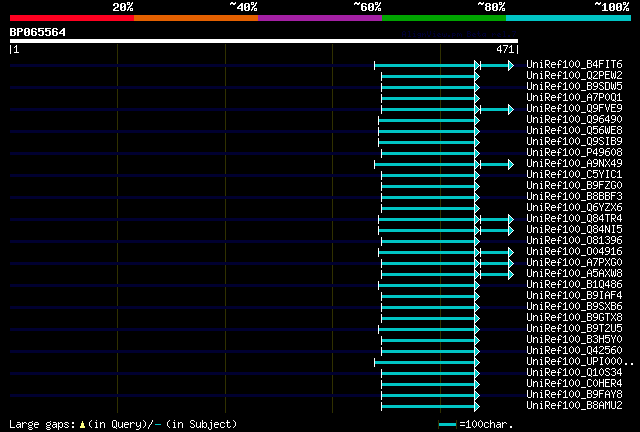
Task: Select the UniRef100_C0HER4 label
Action: pyautogui.click(x=574, y=384)
